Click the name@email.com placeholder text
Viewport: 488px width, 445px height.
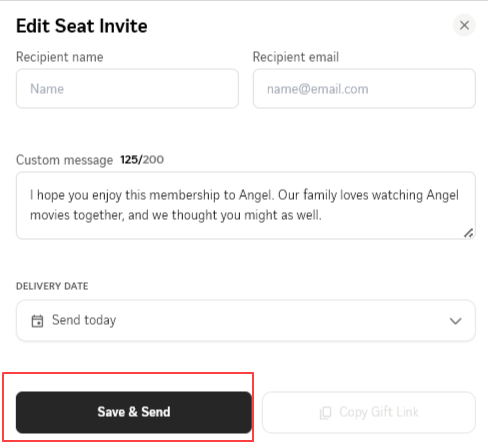tap(318, 89)
